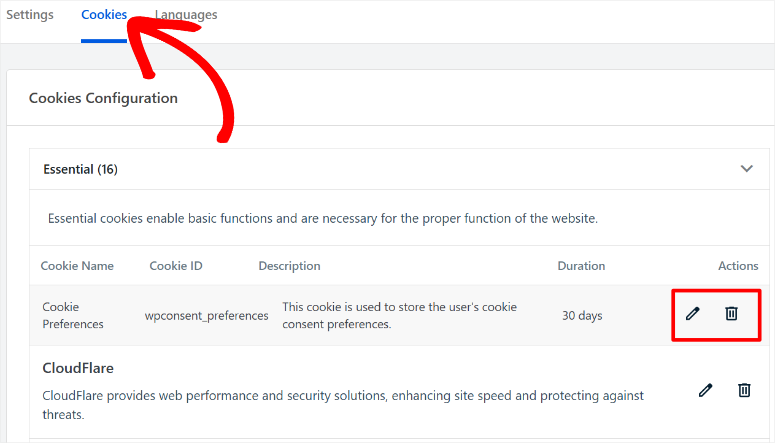The width and height of the screenshot is (775, 443).
Task: Click the Cookie Preferences name cell
Action: coord(73,315)
